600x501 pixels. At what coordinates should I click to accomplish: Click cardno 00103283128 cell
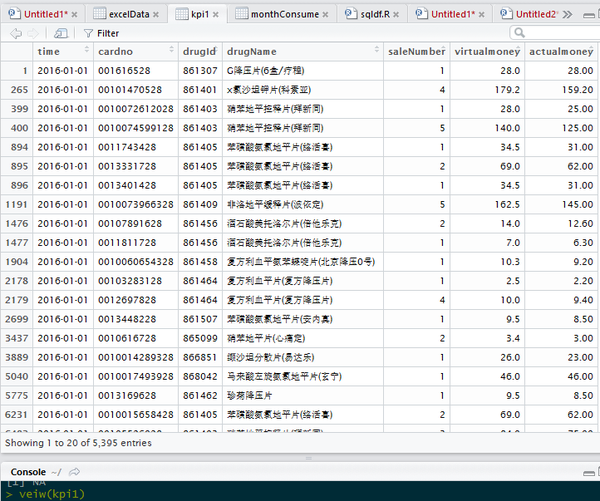[136, 281]
